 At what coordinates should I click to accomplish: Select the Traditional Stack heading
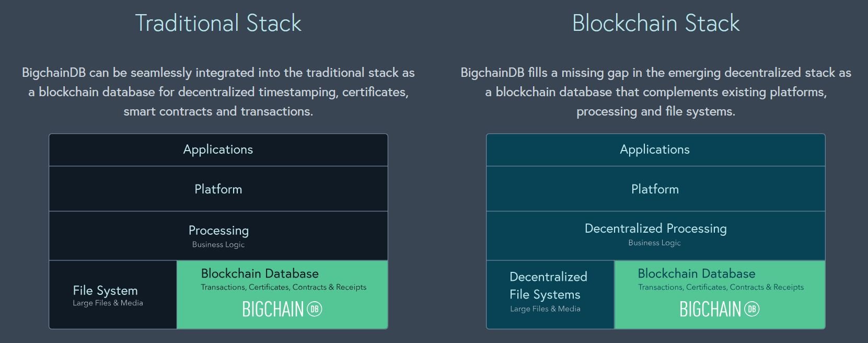(218, 23)
